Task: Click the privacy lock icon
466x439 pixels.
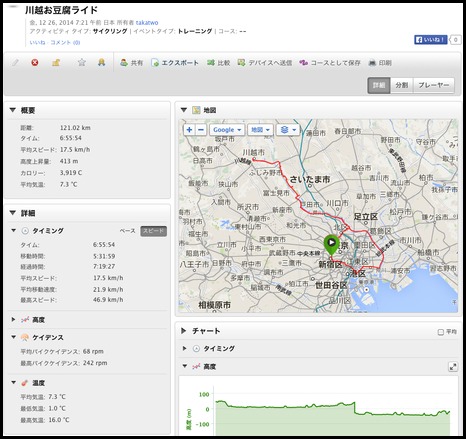Action: click(x=56, y=62)
